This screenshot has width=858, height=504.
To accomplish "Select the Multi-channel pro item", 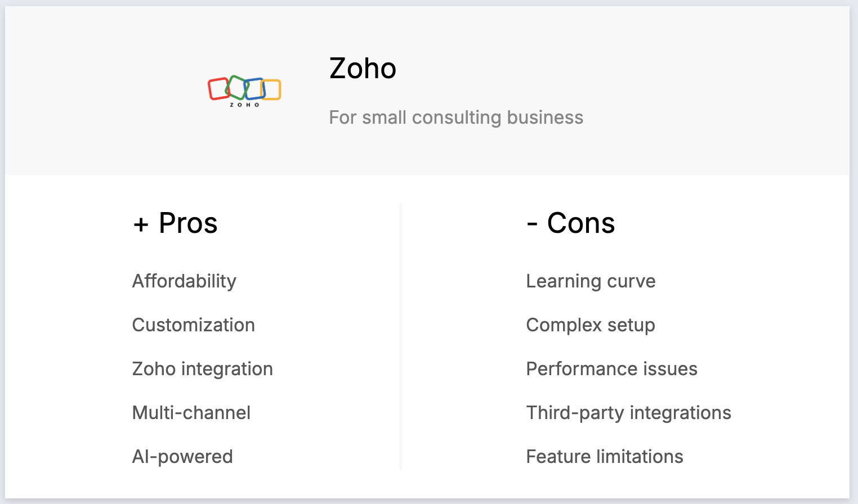I will pos(191,412).
